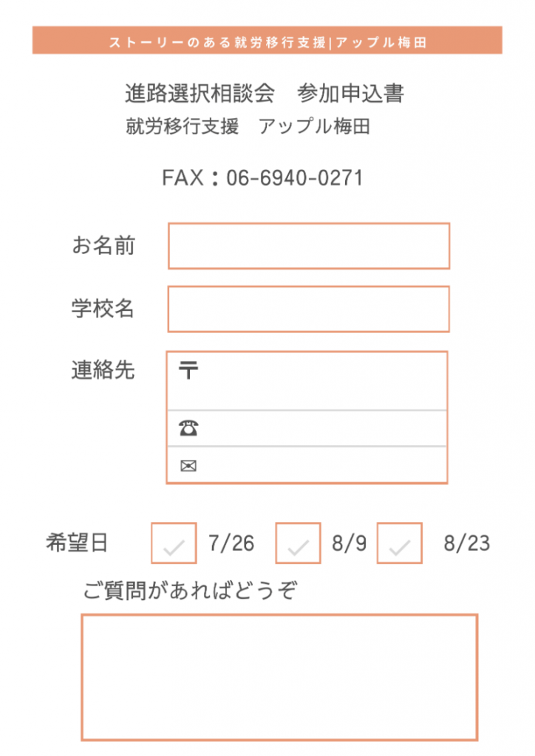Click the telephone icon in contact box
The height and width of the screenshot is (756, 535).
pyautogui.click(x=188, y=428)
